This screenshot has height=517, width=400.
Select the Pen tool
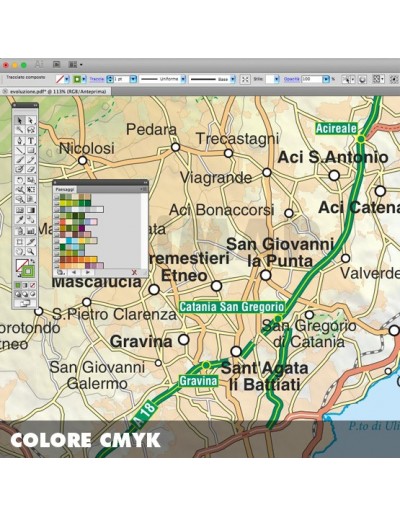click(20, 140)
